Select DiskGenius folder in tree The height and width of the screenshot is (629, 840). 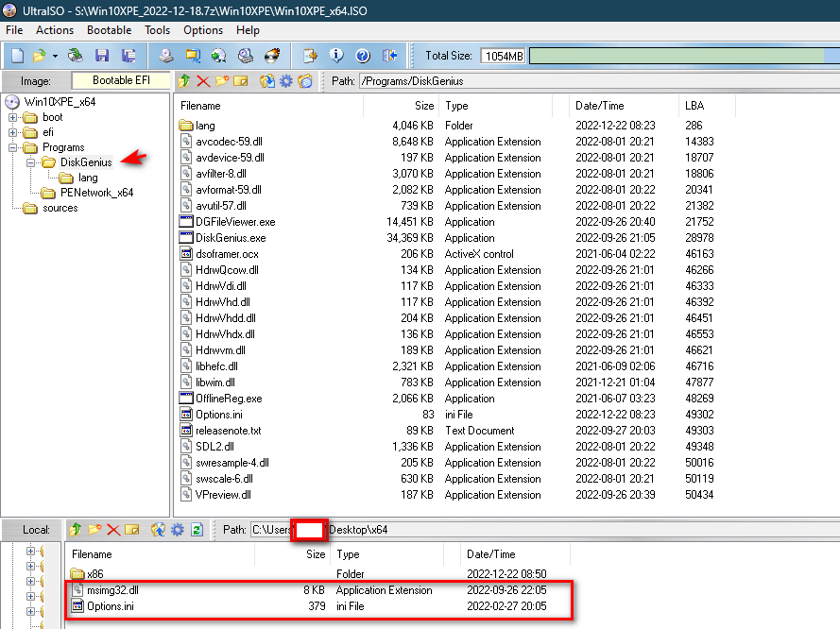(86, 162)
